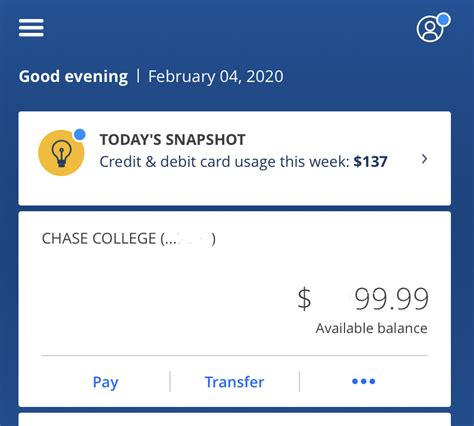Expand Today's Snapshot with right chevron
This screenshot has width=474, height=426.
[x=424, y=159]
